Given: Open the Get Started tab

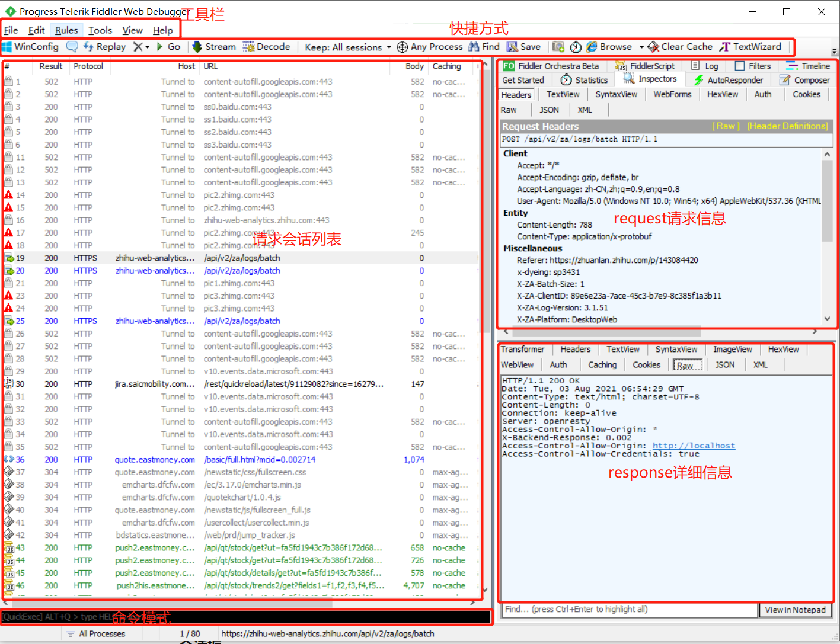Looking at the screenshot, I should [523, 80].
